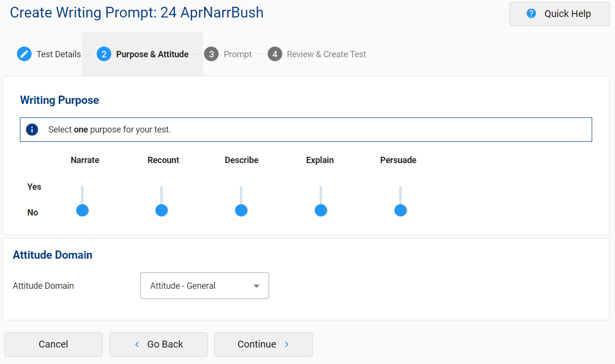
Task: Click the pencil icon on Test Details step
Action: click(x=24, y=54)
